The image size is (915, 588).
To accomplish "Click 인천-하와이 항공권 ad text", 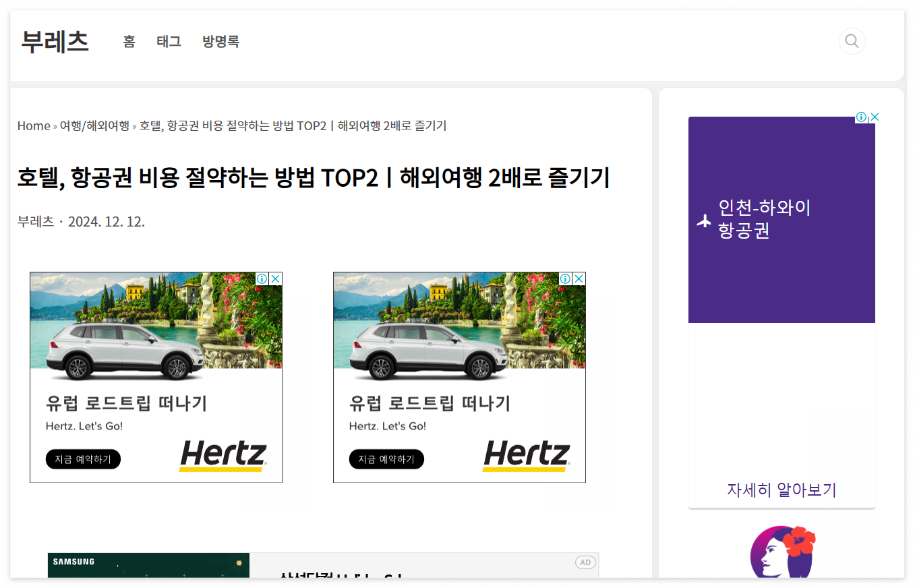I will [x=764, y=219].
